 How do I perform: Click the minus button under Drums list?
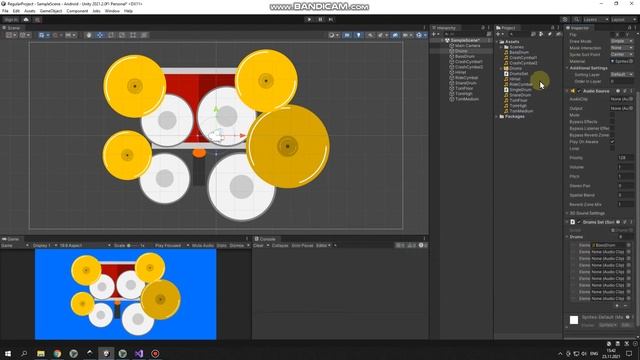626,306
